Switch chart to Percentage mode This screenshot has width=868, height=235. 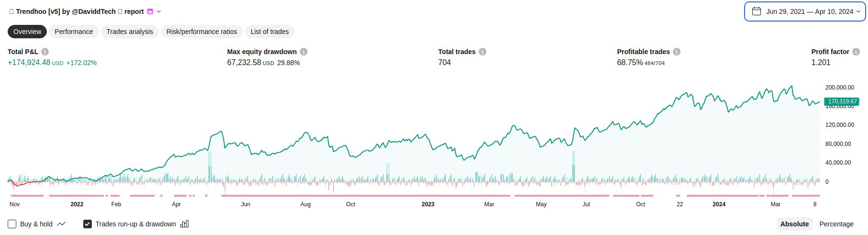[836, 224]
